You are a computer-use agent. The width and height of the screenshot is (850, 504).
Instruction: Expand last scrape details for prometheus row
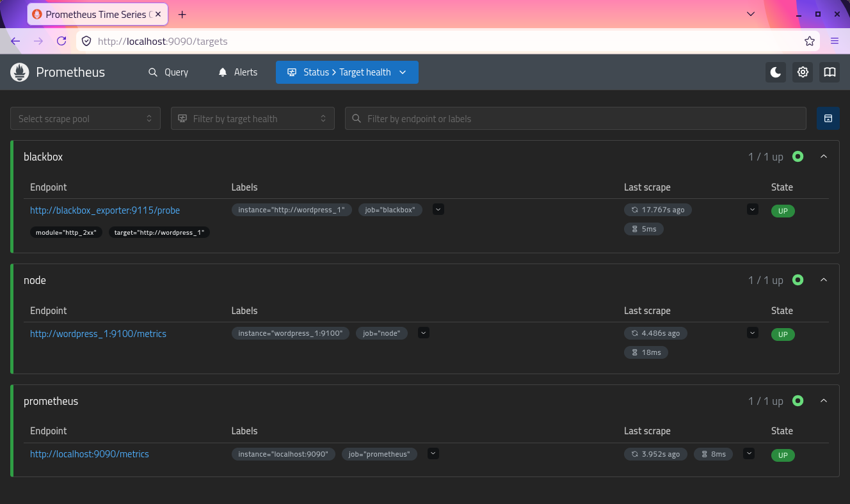click(749, 453)
